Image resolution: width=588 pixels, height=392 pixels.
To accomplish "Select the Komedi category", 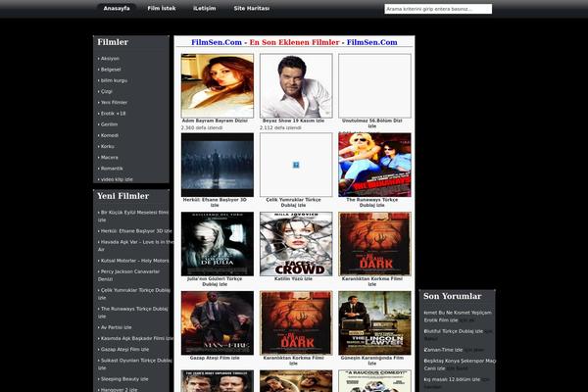I will point(110,135).
